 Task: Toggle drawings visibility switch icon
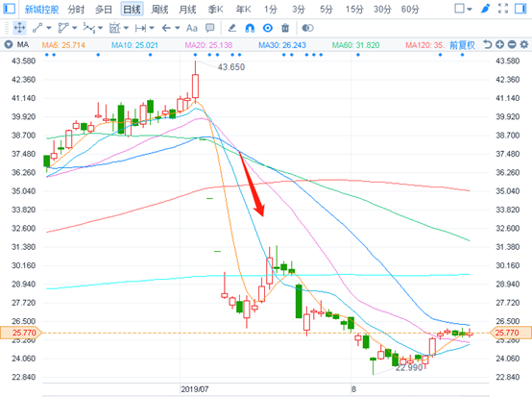tap(307, 28)
